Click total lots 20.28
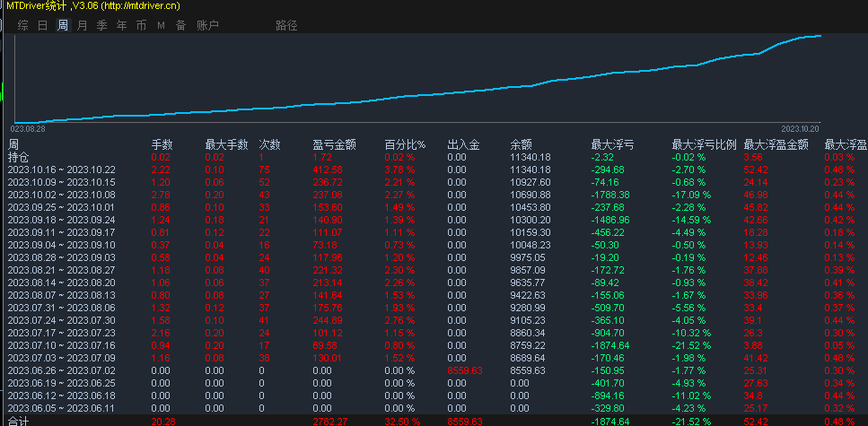The height and width of the screenshot is (426, 868). tap(162, 421)
